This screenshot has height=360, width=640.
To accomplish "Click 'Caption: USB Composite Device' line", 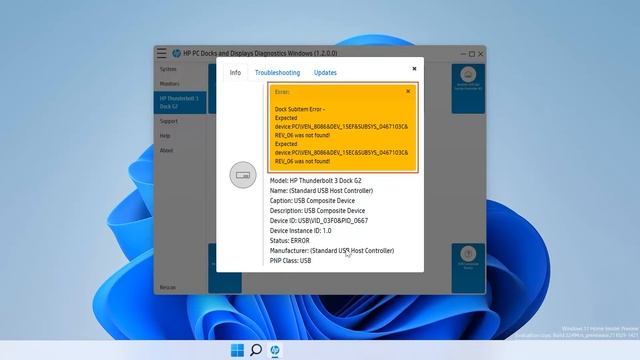I will pos(312,201).
